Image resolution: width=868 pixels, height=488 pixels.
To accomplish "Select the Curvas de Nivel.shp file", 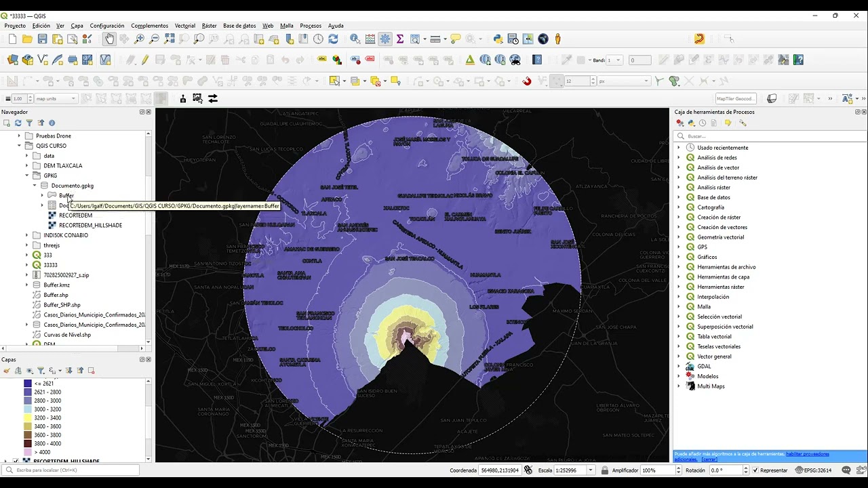I will point(67,335).
